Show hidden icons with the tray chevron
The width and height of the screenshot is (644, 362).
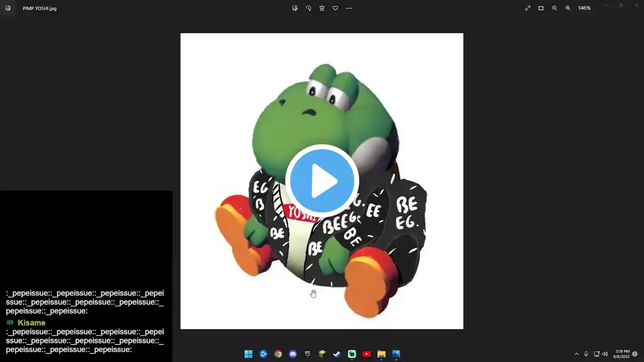tap(577, 354)
